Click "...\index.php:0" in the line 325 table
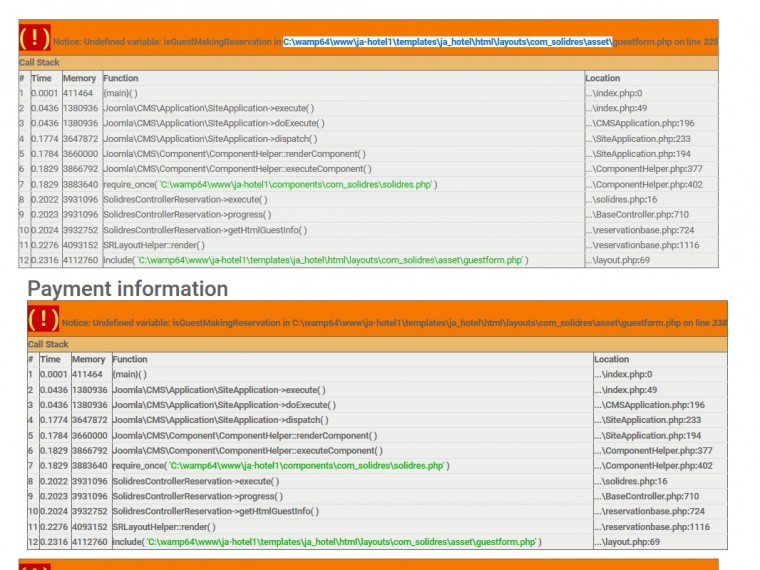The width and height of the screenshot is (760, 570). pyautogui.click(x=614, y=93)
